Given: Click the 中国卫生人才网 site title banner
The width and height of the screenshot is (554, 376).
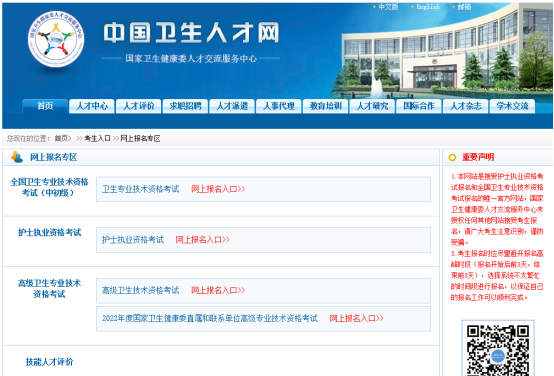Looking at the screenshot, I should [x=191, y=33].
